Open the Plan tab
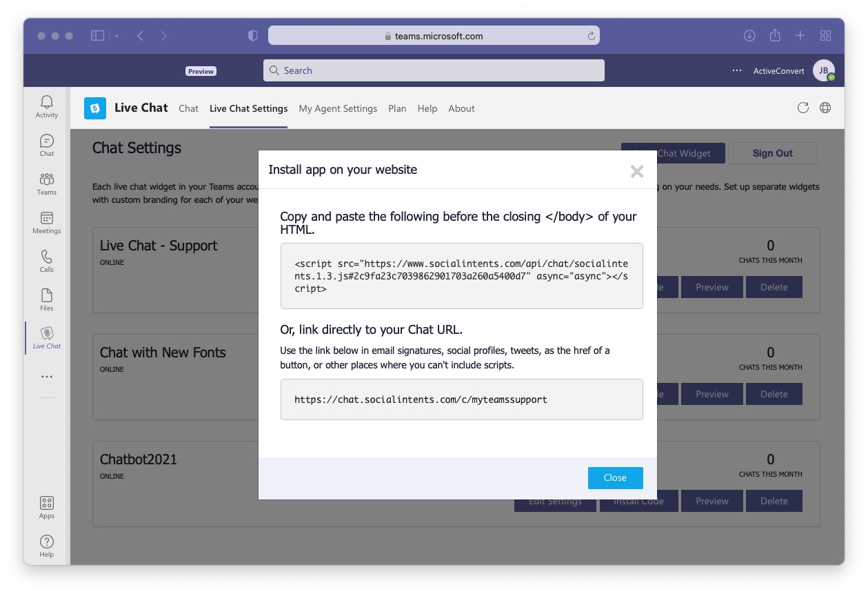868x594 pixels. (x=397, y=108)
